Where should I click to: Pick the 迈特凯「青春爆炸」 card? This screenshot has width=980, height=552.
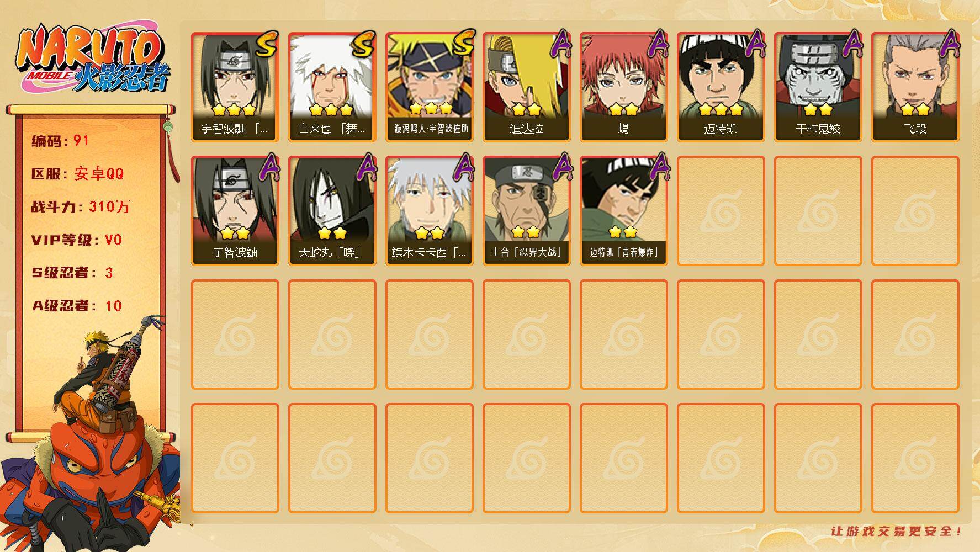click(623, 211)
